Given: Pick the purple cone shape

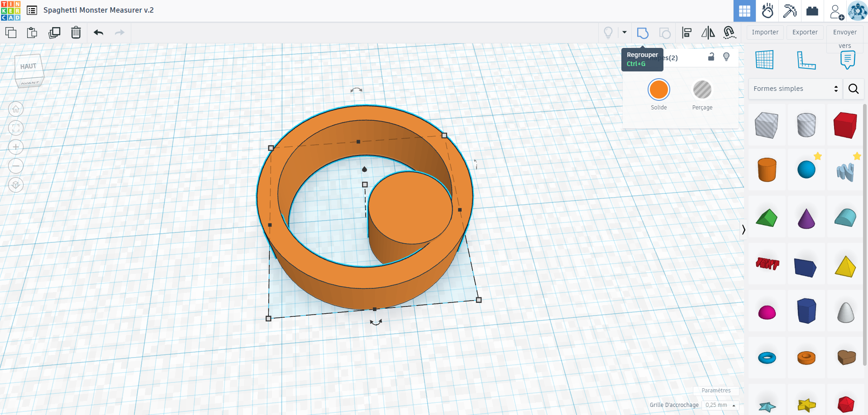Looking at the screenshot, I should pos(806,219).
